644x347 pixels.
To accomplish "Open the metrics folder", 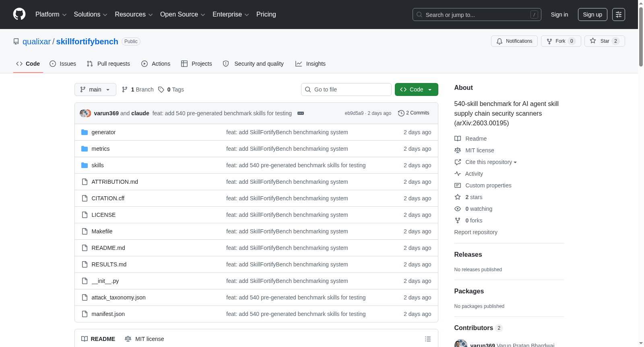I will [x=101, y=149].
